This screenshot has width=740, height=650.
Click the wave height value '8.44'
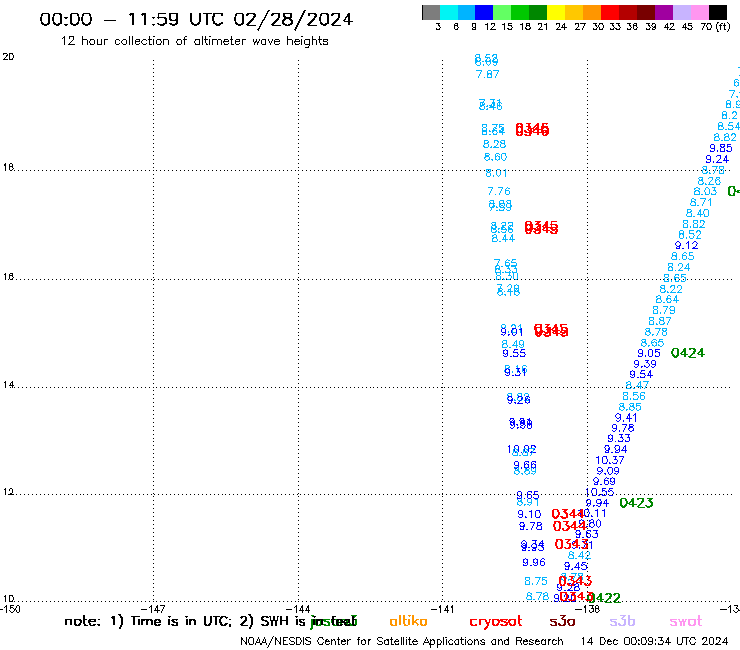pyautogui.click(x=503, y=238)
